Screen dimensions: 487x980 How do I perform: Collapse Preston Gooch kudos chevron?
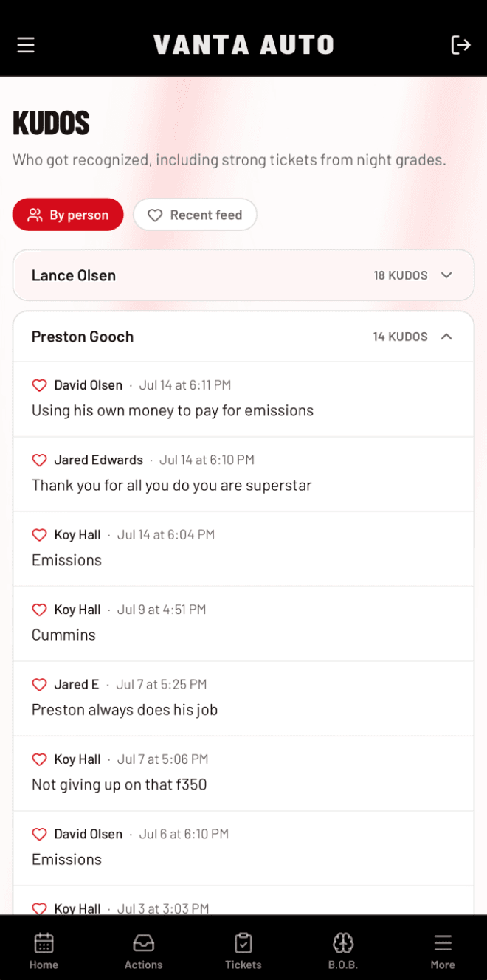coord(446,337)
